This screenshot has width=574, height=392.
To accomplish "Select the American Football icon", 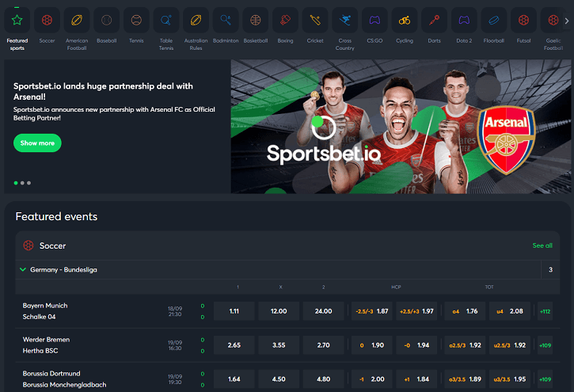I will coord(77,20).
